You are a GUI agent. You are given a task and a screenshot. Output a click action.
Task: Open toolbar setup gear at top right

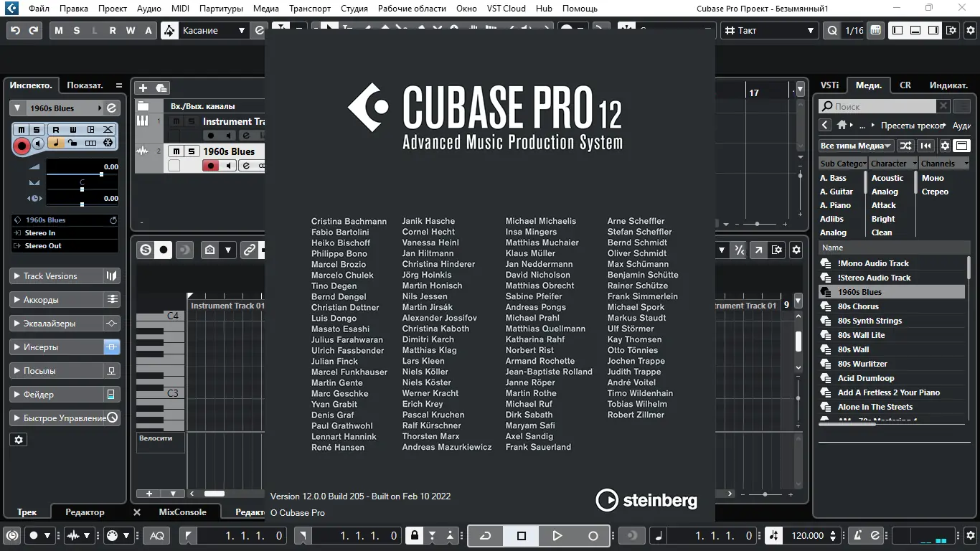click(x=970, y=30)
